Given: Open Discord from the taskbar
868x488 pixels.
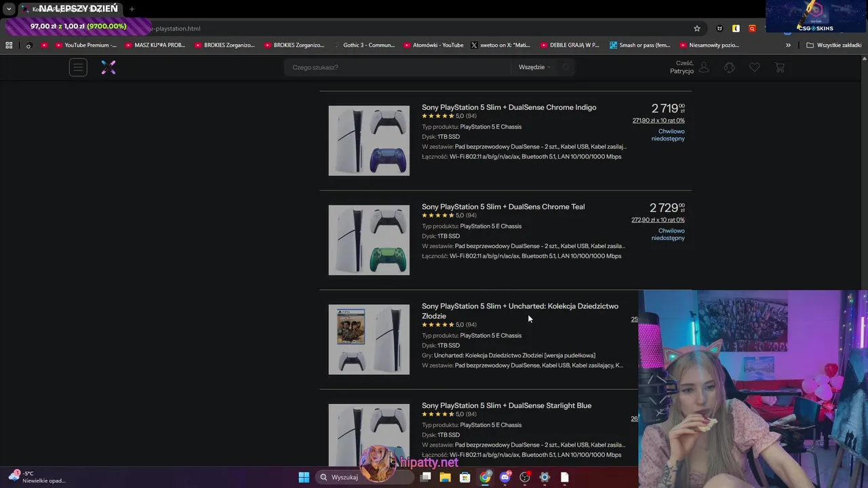Looking at the screenshot, I should point(505,477).
